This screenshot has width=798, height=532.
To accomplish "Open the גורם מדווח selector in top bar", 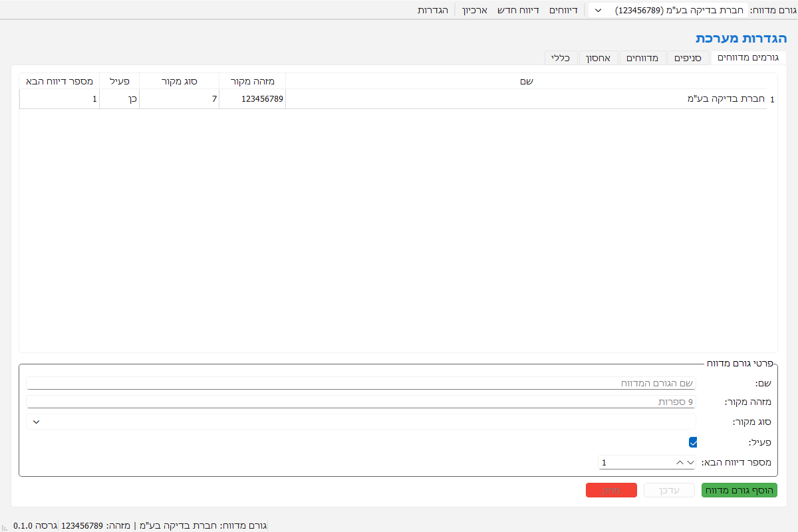I will click(668, 11).
